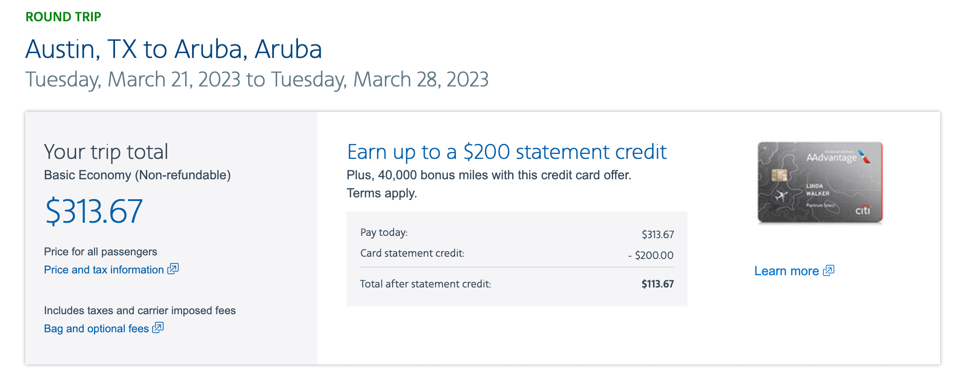This screenshot has height=383, width=980.
Task: Click the external-link icon beside Learn more
Action: [828, 271]
